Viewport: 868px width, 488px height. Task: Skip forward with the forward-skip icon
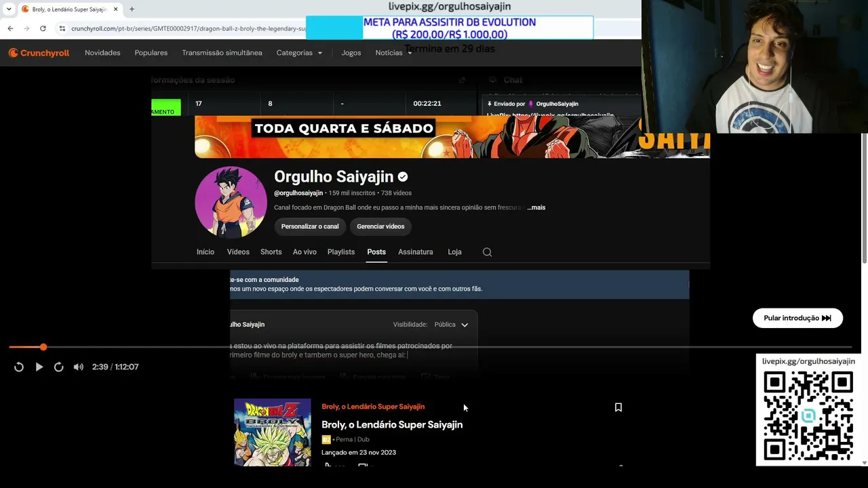click(x=59, y=367)
